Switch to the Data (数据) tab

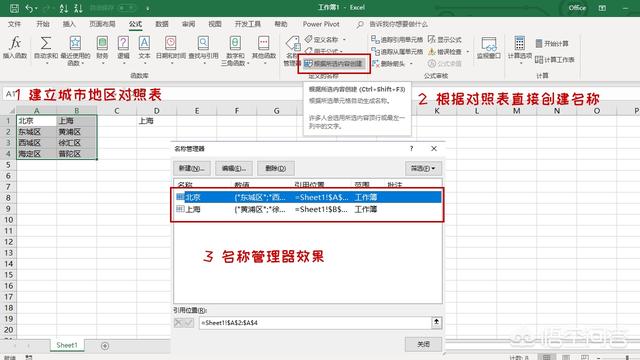coord(162,24)
